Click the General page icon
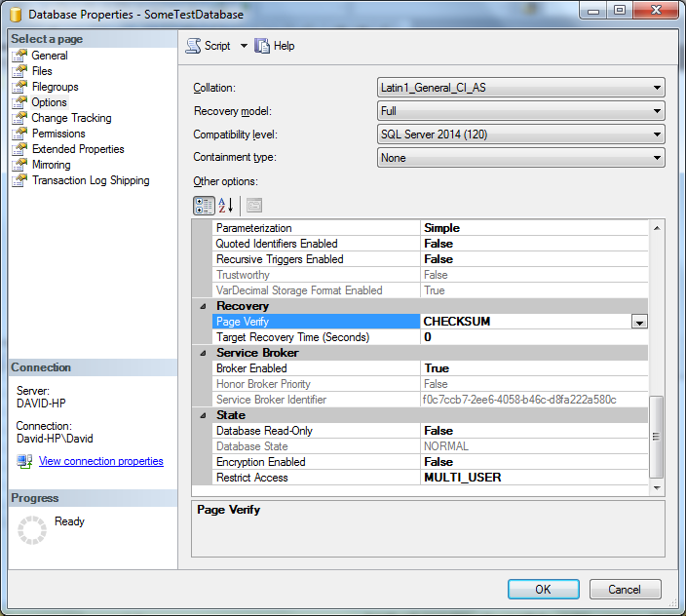686x616 pixels. coord(19,56)
